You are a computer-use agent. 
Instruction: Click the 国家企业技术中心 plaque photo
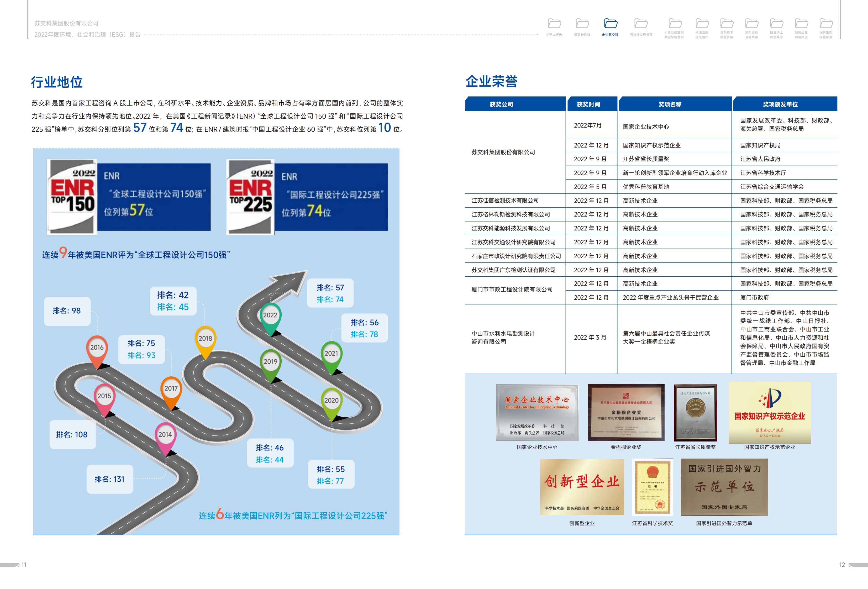point(537,412)
